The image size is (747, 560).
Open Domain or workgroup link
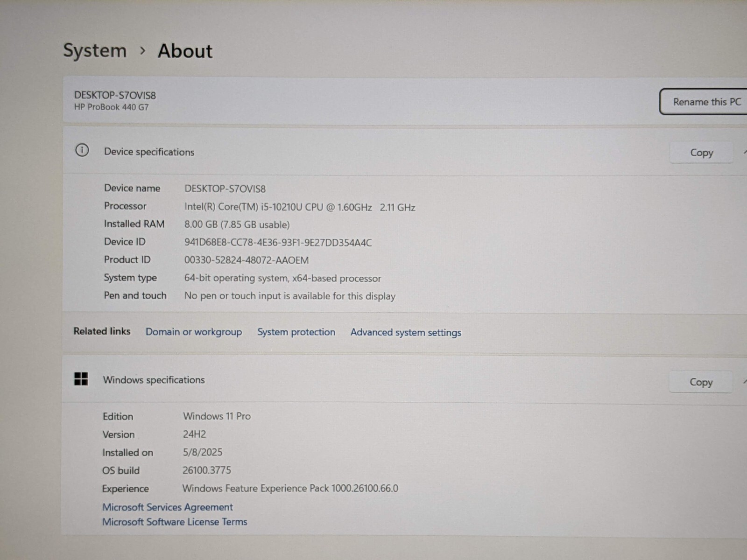(x=194, y=332)
